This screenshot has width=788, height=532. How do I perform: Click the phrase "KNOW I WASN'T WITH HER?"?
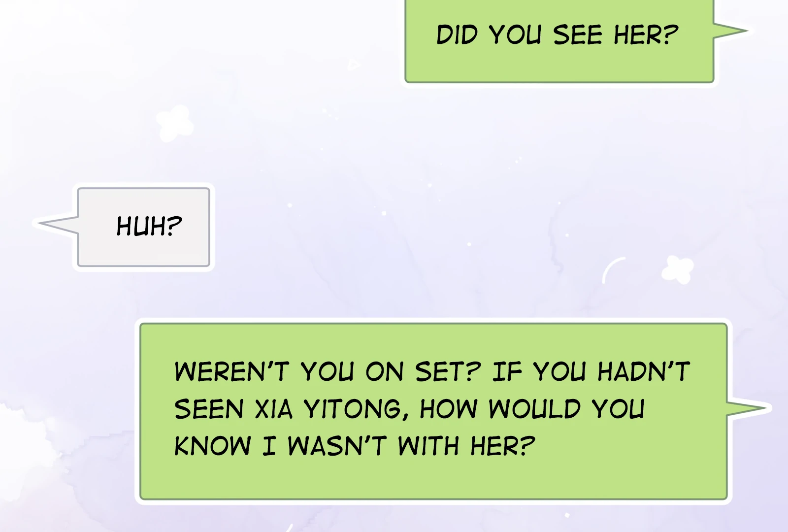(355, 446)
